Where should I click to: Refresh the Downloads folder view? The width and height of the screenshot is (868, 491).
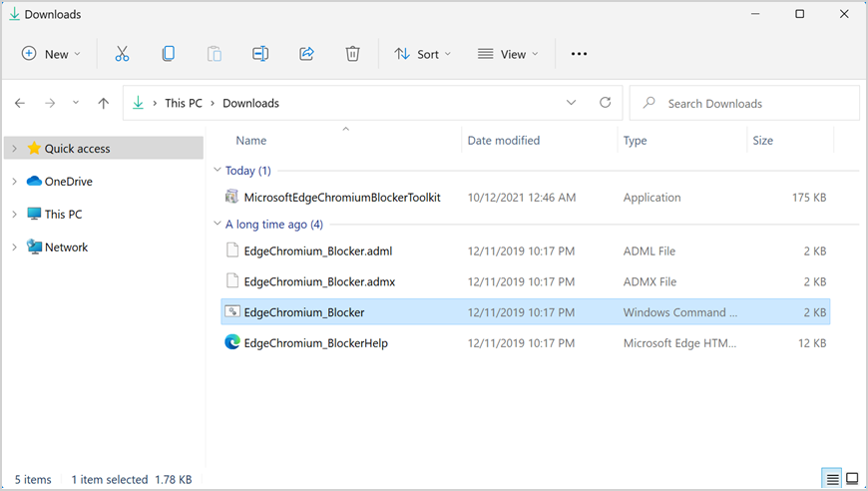605,103
